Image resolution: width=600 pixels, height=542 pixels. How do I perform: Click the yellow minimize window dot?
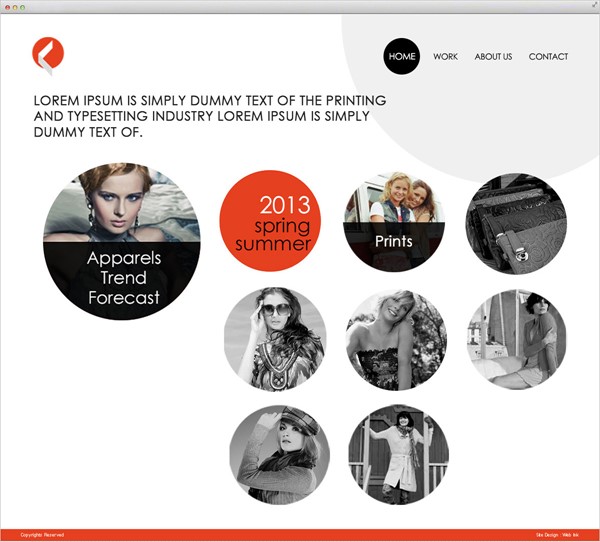click(15, 7)
